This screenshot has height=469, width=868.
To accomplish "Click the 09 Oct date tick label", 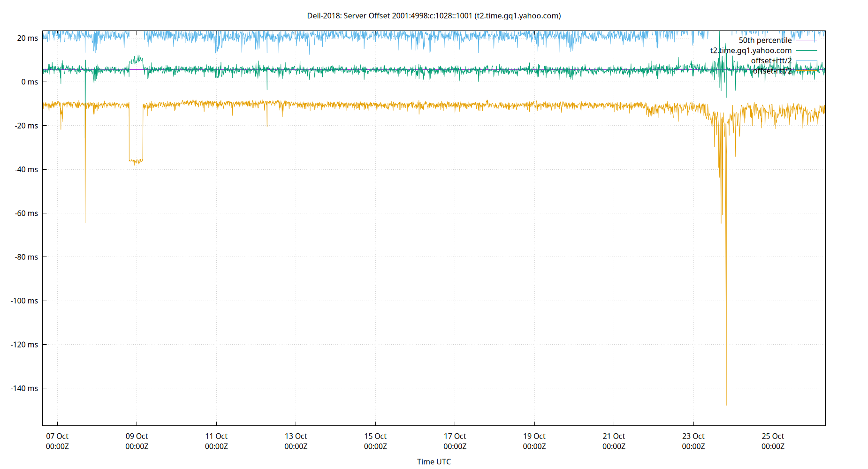I will [x=136, y=436].
